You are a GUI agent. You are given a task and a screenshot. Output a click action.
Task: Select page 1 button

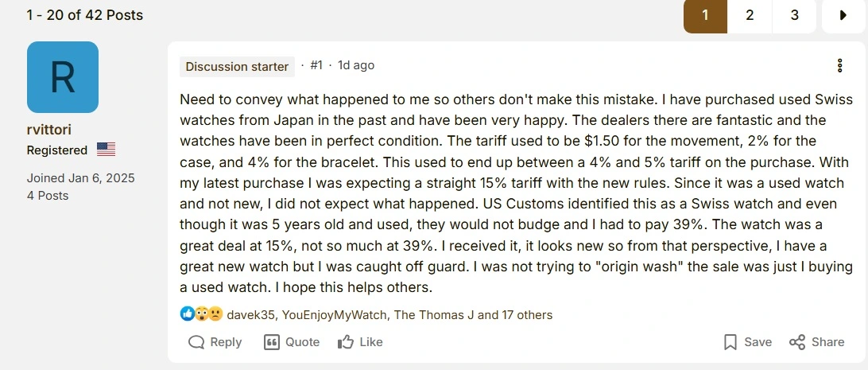(704, 15)
